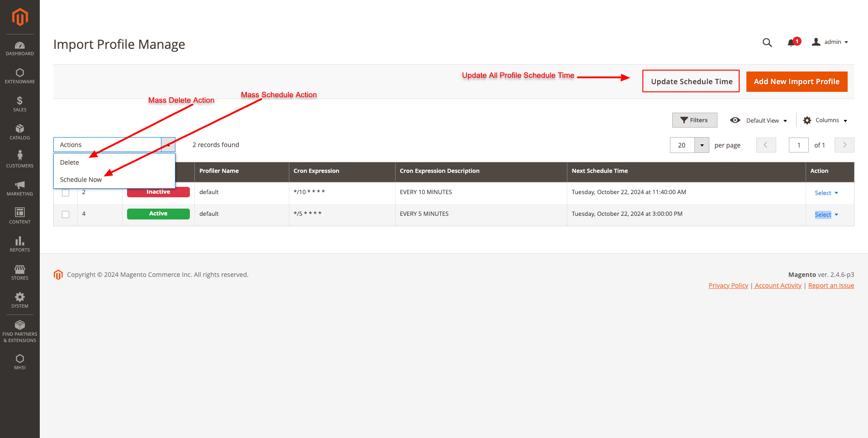The image size is (868, 438).
Task: Go to next page arrow
Action: coord(844,145)
